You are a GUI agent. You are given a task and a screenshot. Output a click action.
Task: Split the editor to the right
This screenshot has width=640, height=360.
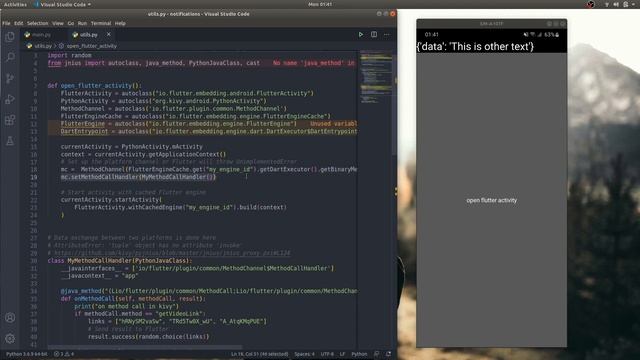[x=374, y=35]
